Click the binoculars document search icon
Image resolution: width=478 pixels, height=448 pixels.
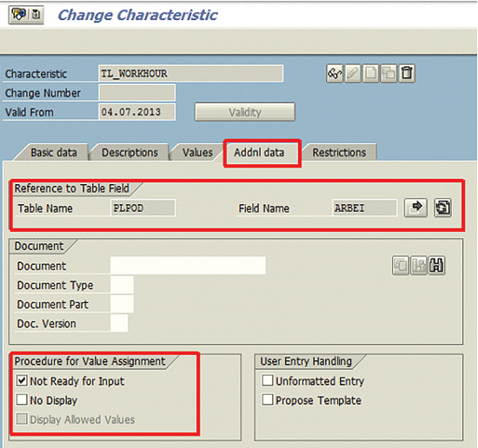[x=436, y=266]
